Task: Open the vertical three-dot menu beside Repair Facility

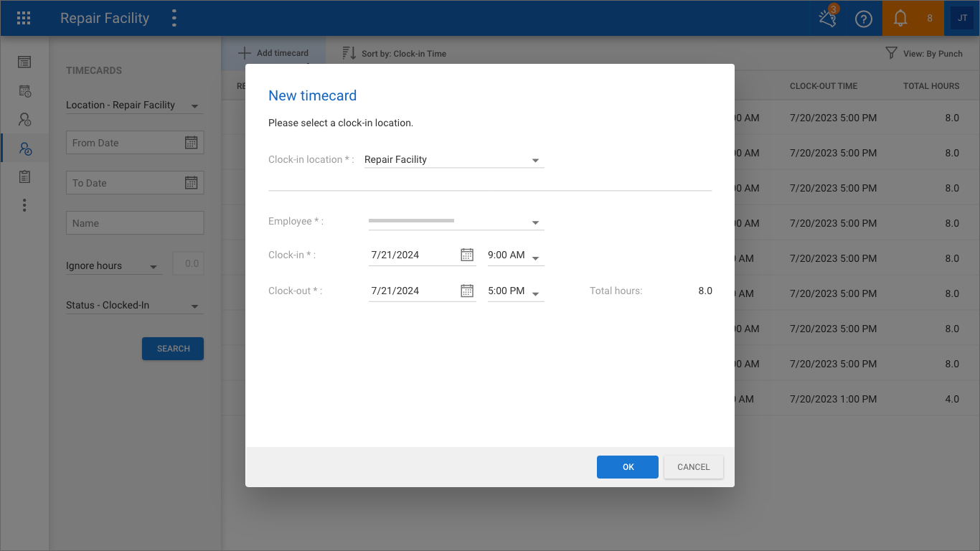Action: (x=174, y=19)
